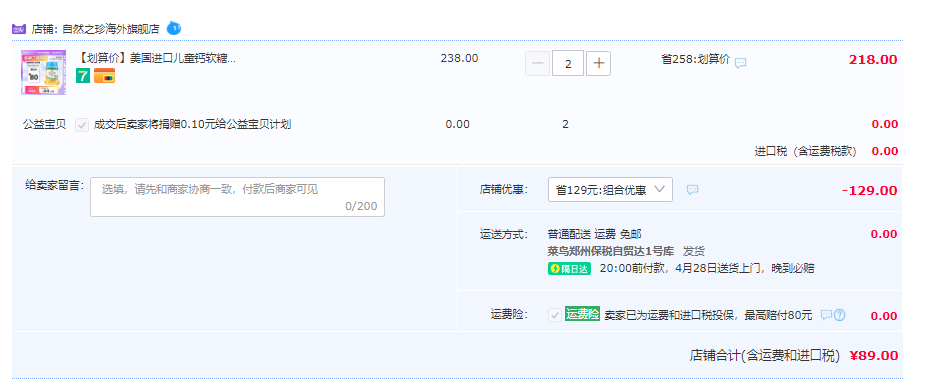Open the comment icon next to 划算价

click(741, 63)
